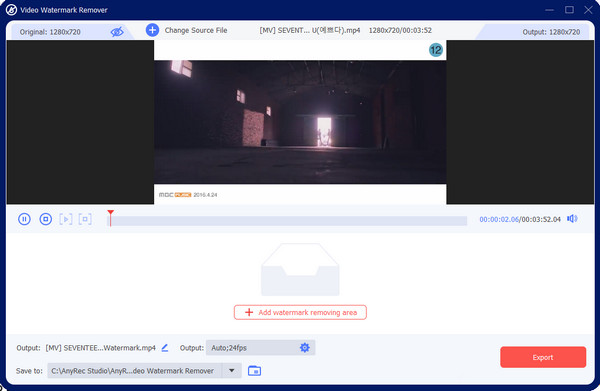Pause video playback

pyautogui.click(x=24, y=219)
